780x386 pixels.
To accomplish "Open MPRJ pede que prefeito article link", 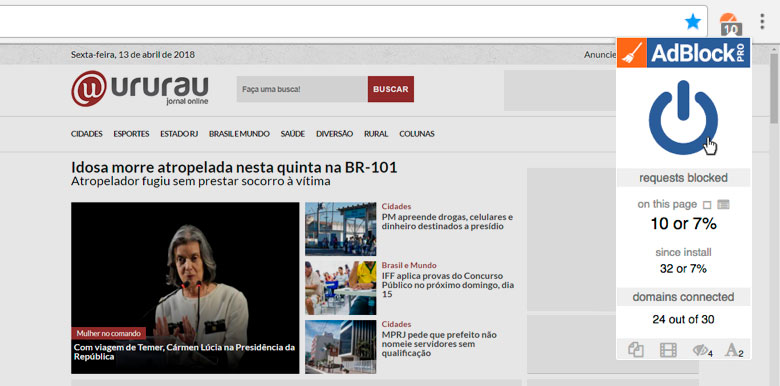I will (439, 344).
